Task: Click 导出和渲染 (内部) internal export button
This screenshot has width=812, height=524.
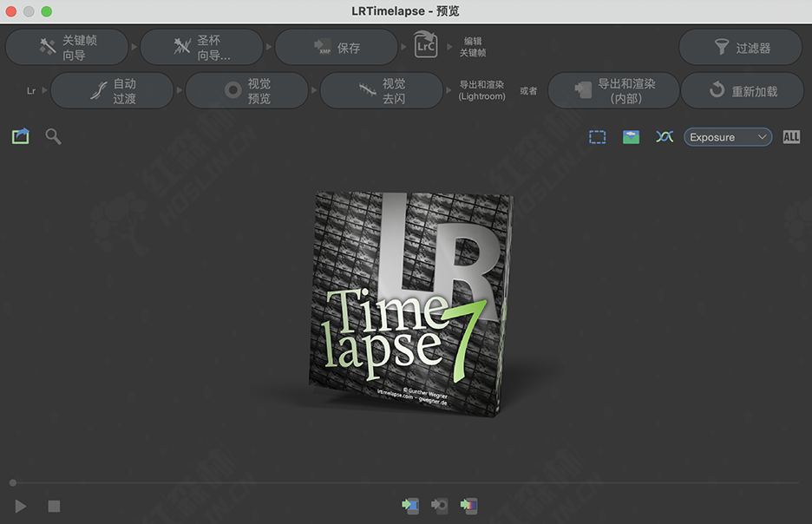Action: [613, 90]
